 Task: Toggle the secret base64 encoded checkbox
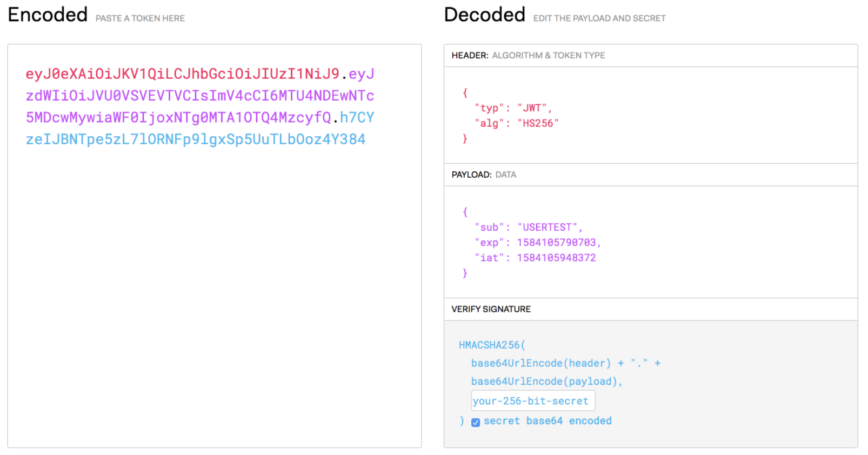coord(476,423)
